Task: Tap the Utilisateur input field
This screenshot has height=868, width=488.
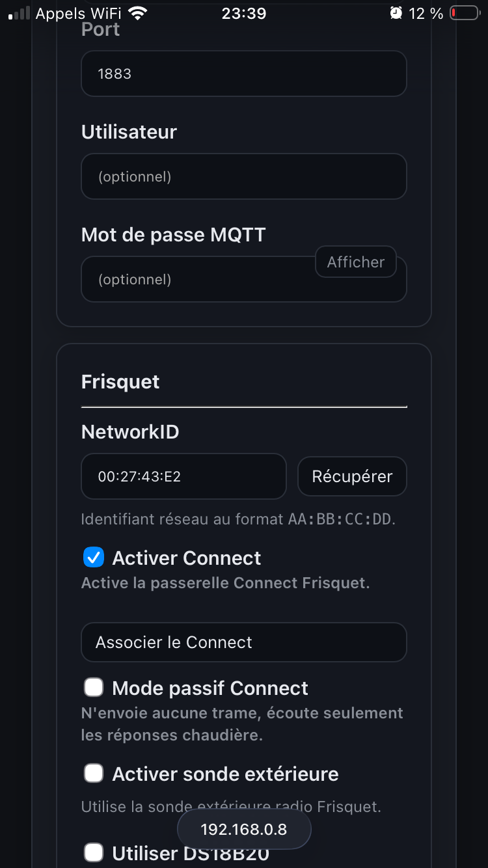Action: coord(243,176)
